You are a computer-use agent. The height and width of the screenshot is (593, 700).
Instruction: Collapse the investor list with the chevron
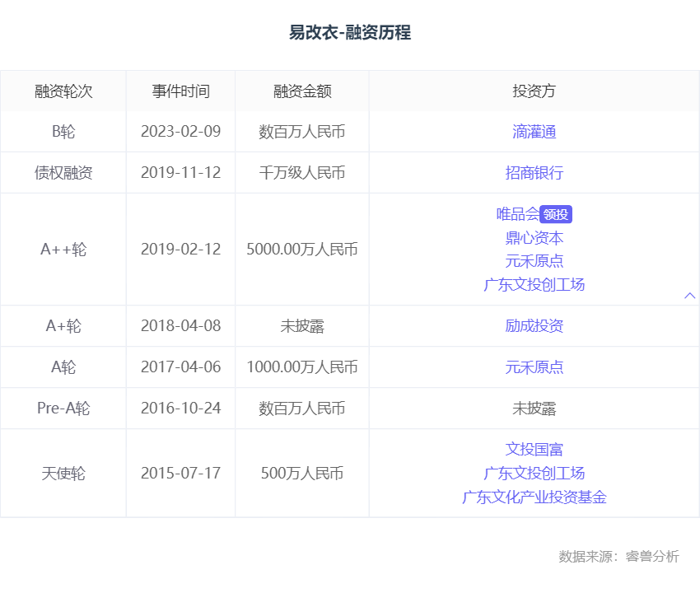pos(690,296)
